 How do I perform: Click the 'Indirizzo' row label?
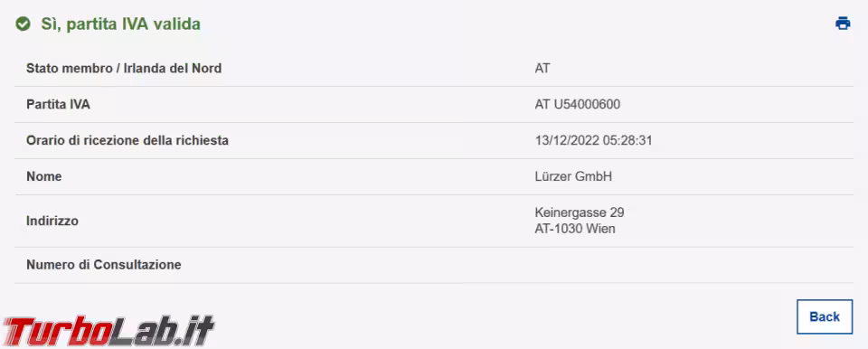click(x=52, y=221)
